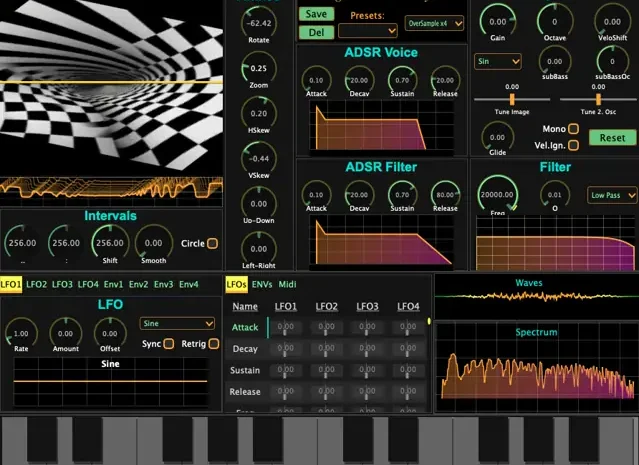Image resolution: width=639 pixels, height=465 pixels.
Task: Click the Left-Right knob
Action: [x=259, y=249]
